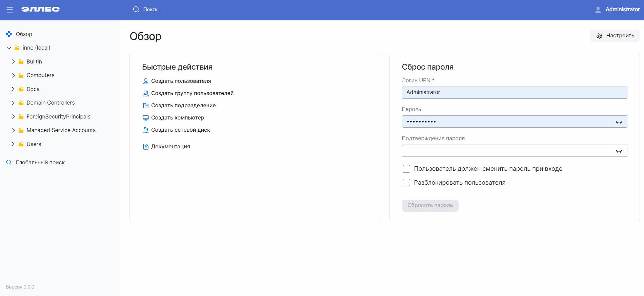Expand the Domain Controllers folder
Viewport: 644px width, 296px height.
click(13, 103)
